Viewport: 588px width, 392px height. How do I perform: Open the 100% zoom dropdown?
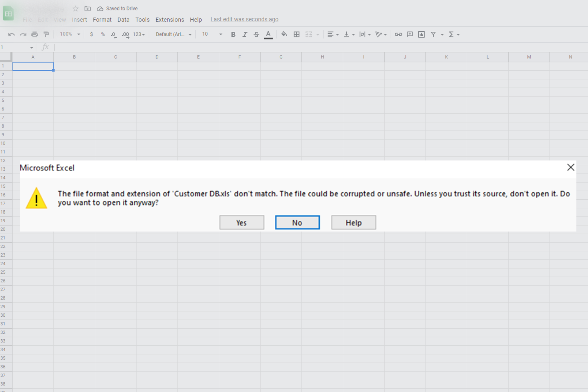70,34
